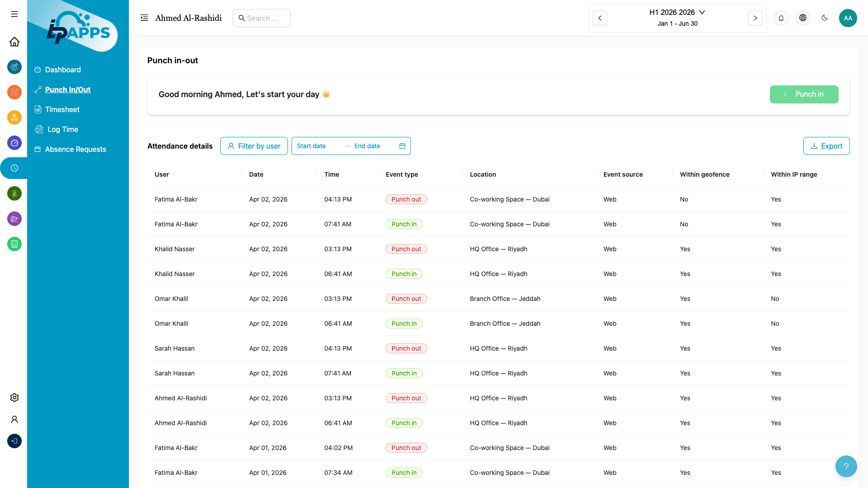Click the Filter by user button
The image size is (868, 488).
click(x=254, y=146)
